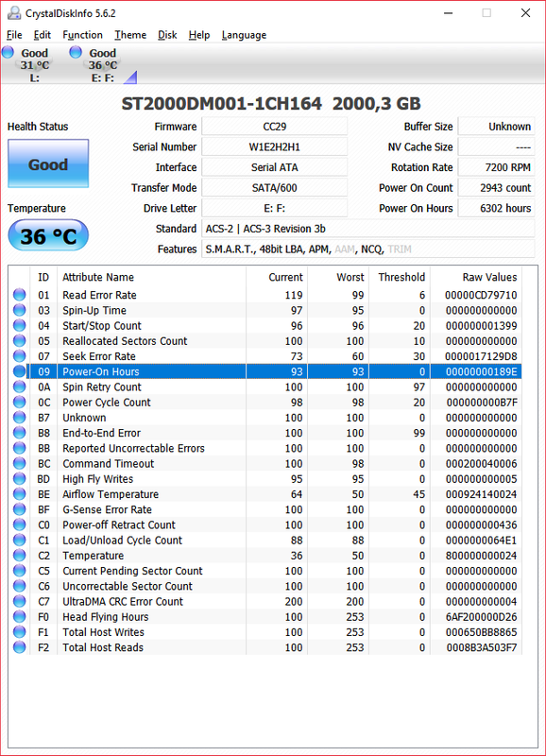Open the Help menu

click(199, 35)
